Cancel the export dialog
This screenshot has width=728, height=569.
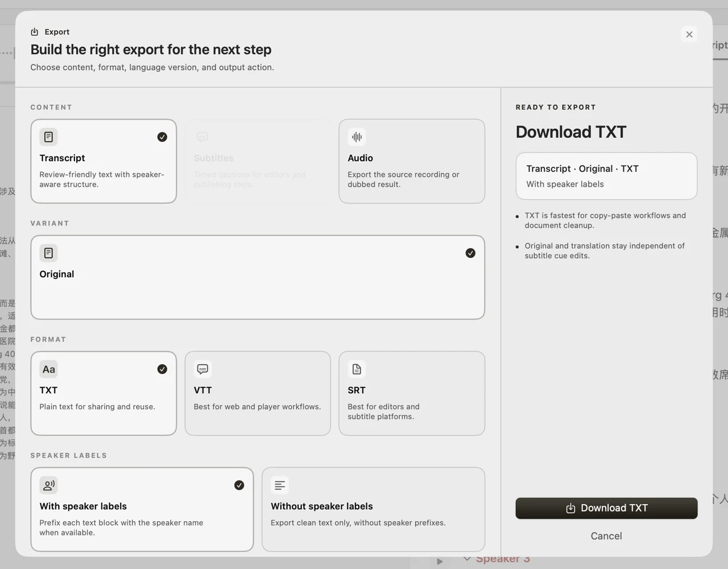[x=606, y=536]
